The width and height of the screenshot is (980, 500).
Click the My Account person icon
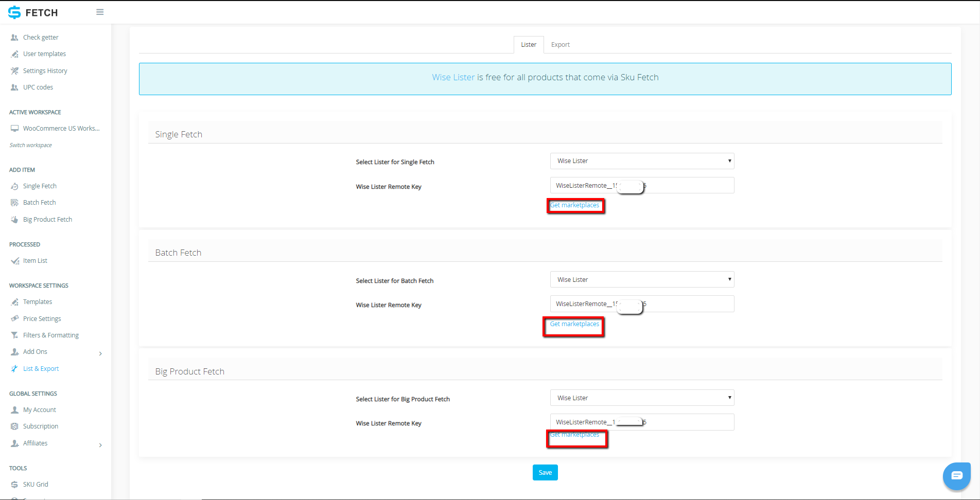coord(14,410)
